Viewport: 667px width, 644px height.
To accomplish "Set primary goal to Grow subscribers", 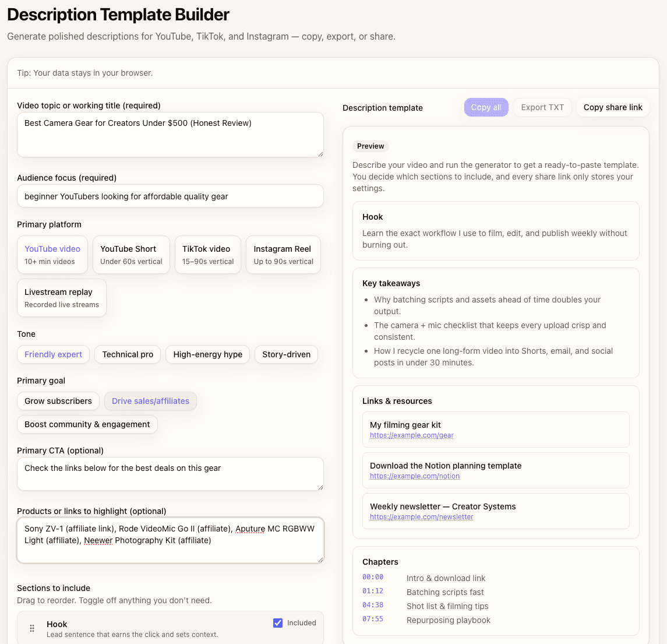I will [x=58, y=401].
